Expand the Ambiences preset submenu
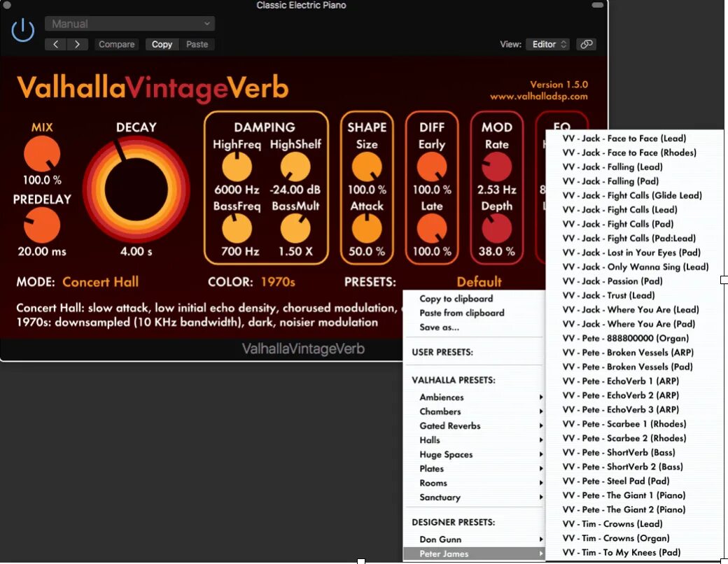 tap(474, 397)
